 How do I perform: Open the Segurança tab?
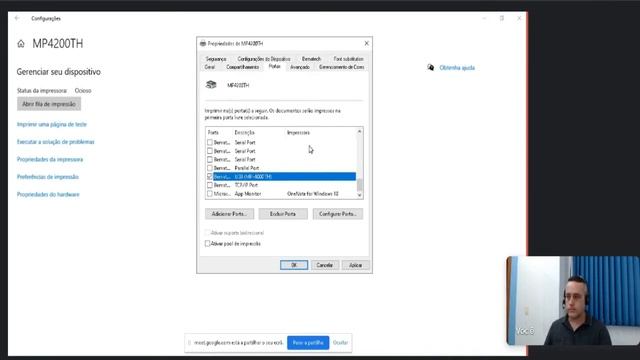click(216, 59)
